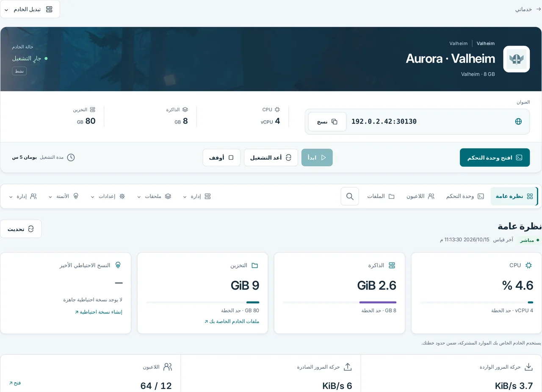Expand the إدارة server menu dropdown
Viewport: 542px width, 392px height.
click(197, 196)
